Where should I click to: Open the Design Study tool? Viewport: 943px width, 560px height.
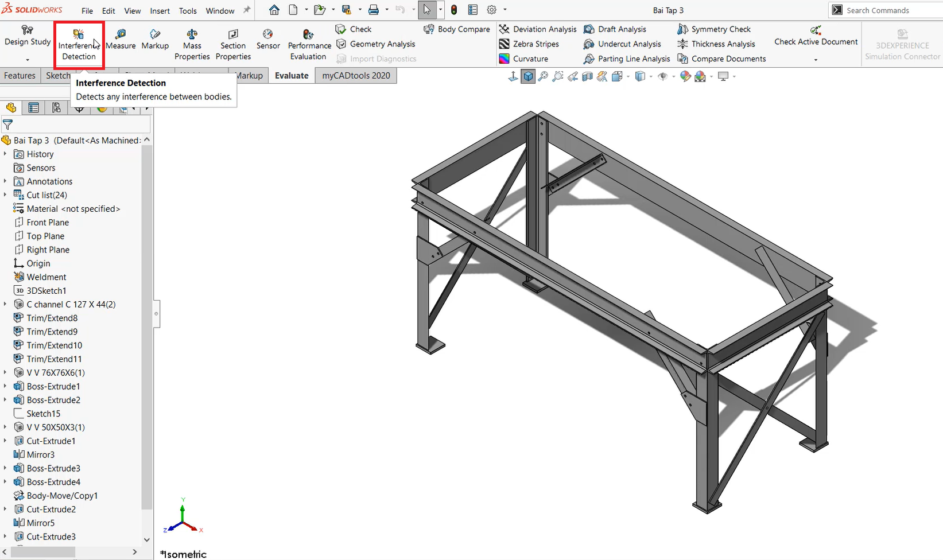tap(28, 36)
